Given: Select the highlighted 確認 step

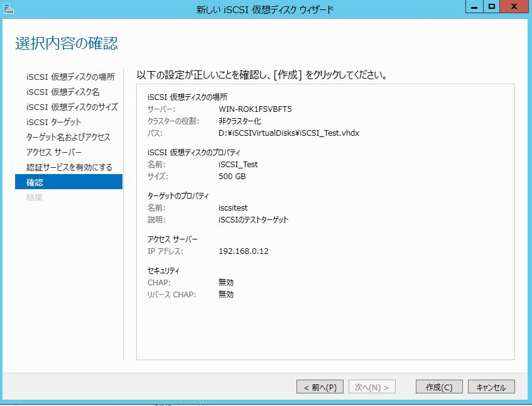Looking at the screenshot, I should 68,182.
